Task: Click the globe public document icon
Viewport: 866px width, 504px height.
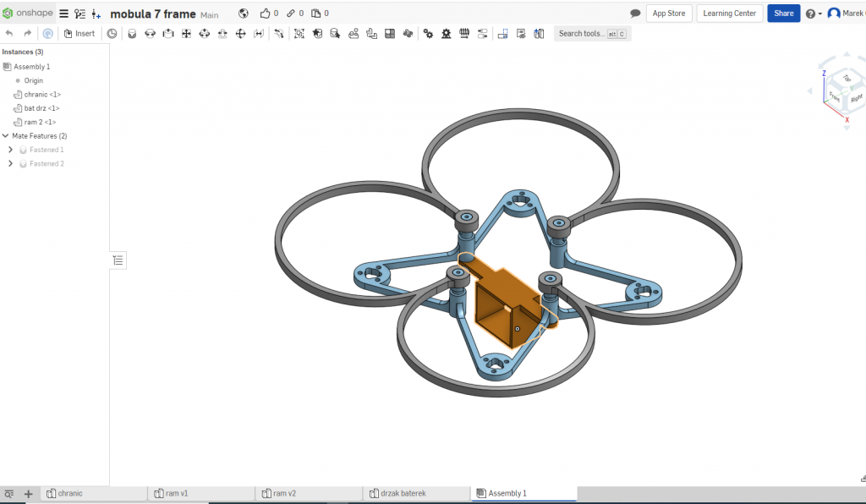Action: [x=244, y=14]
